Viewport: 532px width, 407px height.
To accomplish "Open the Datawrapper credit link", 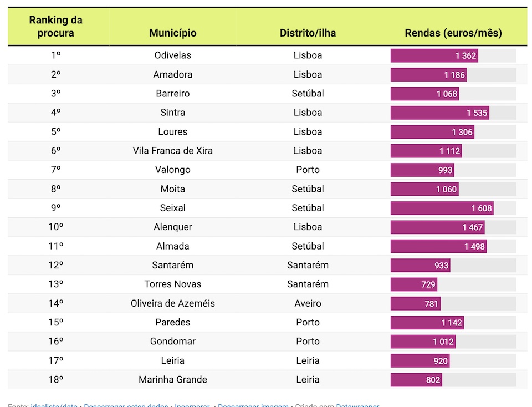I will (x=357, y=405).
